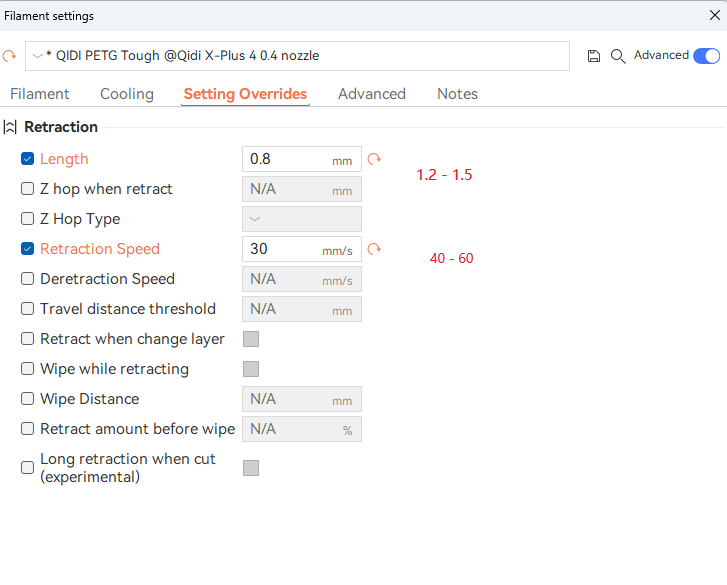
Task: Click the save preset floppy disk icon
Action: [594, 56]
